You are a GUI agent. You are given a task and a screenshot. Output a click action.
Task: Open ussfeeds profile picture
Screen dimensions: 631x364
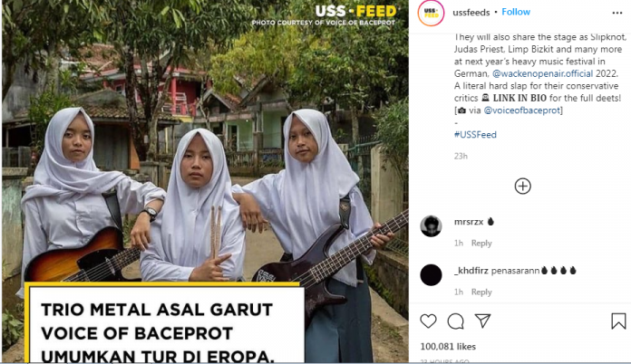coord(431,14)
